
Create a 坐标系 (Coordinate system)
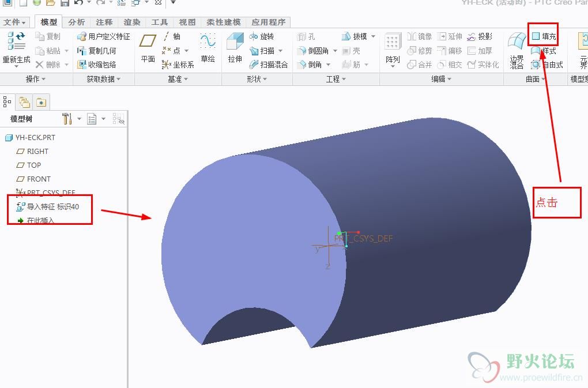point(178,65)
